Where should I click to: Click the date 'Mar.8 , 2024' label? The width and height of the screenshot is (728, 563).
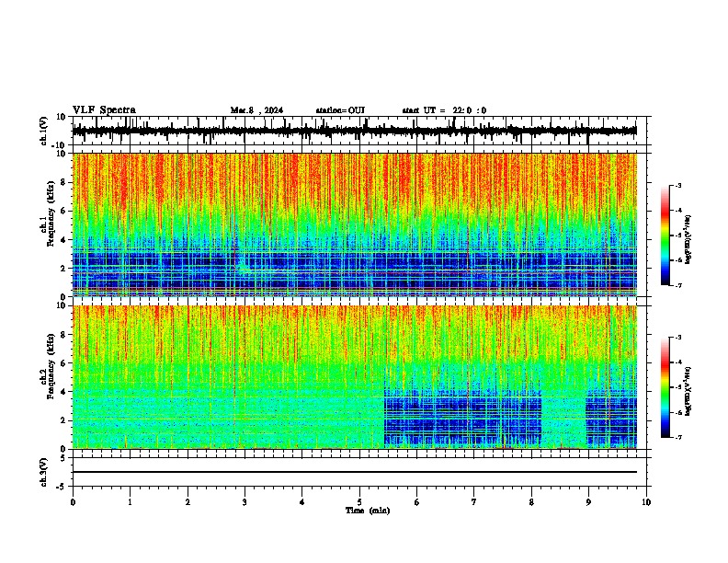[256, 110]
